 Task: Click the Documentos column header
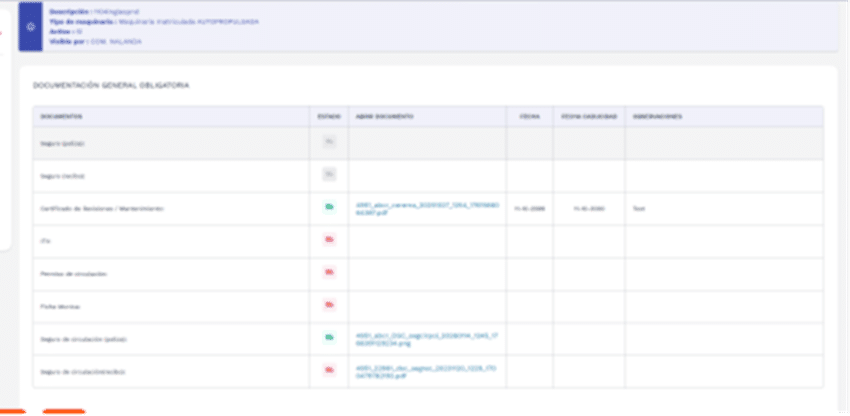click(x=62, y=116)
